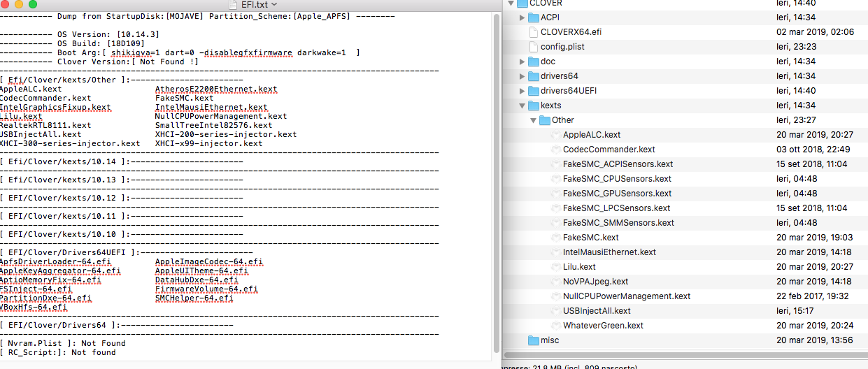Select FakeSMC_CPUSensors.kext in Finder list
Screen dimensions: 868x369
pyautogui.click(x=617, y=179)
